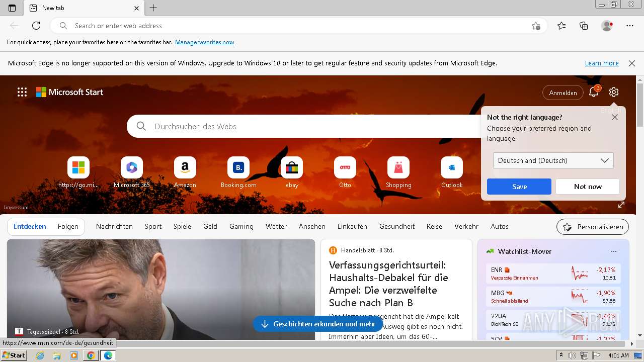Open the Autos category
The height and width of the screenshot is (362, 644).
tap(500, 226)
